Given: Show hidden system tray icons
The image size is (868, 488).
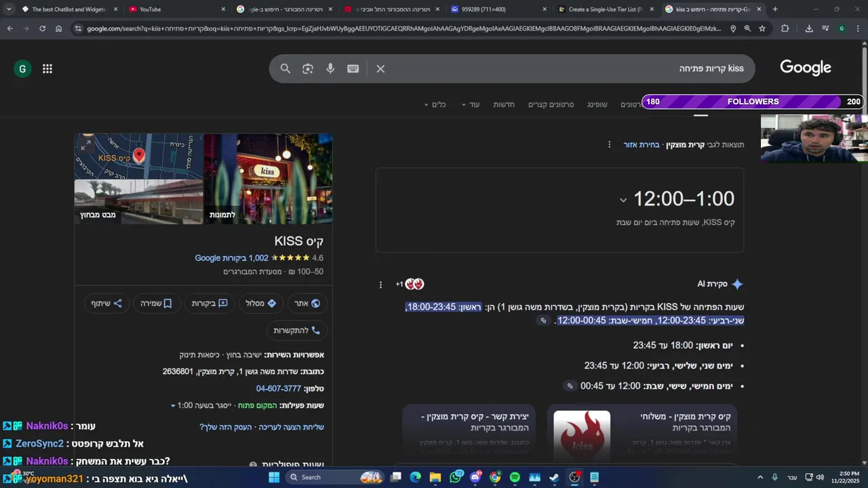Looking at the screenshot, I should tap(759, 477).
